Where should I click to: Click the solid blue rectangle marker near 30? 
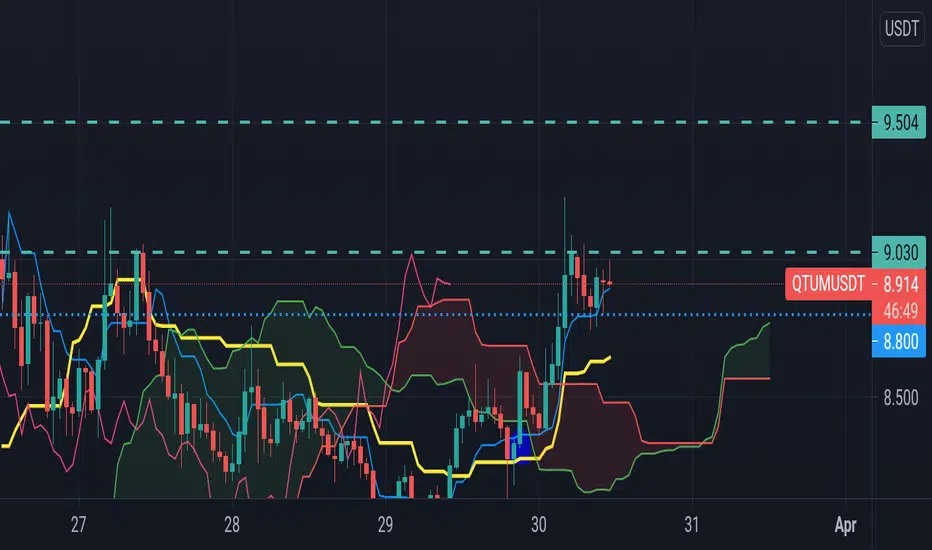coord(523,447)
